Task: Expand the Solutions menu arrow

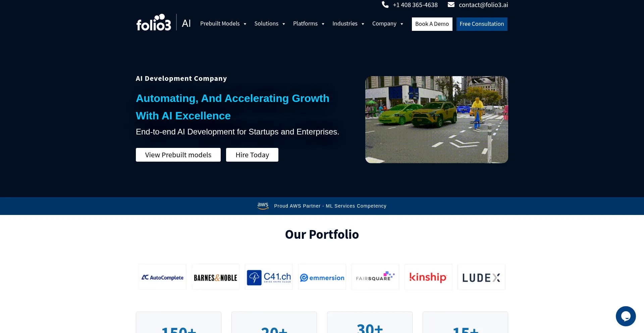Action: 284,24
